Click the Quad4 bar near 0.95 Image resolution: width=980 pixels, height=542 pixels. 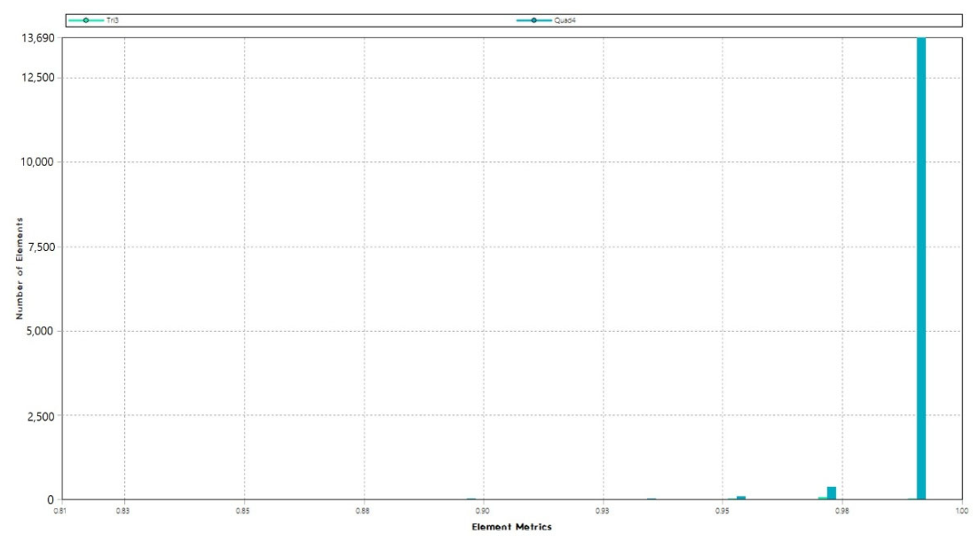tap(741, 498)
